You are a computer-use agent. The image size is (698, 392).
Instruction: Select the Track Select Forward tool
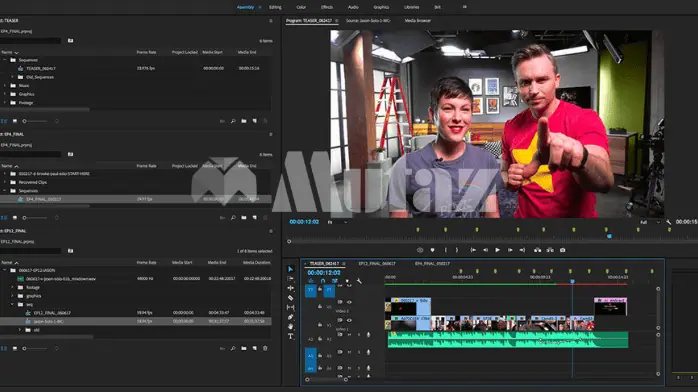pyautogui.click(x=291, y=279)
